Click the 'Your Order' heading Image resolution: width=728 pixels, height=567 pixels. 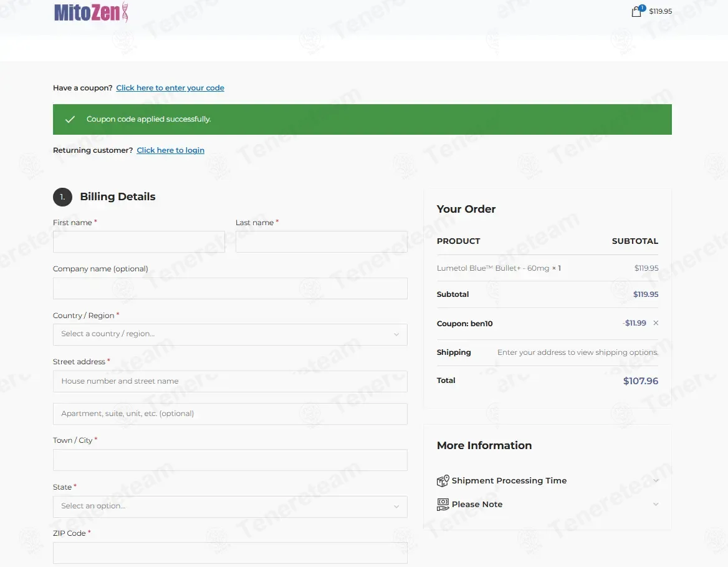pyautogui.click(x=466, y=209)
